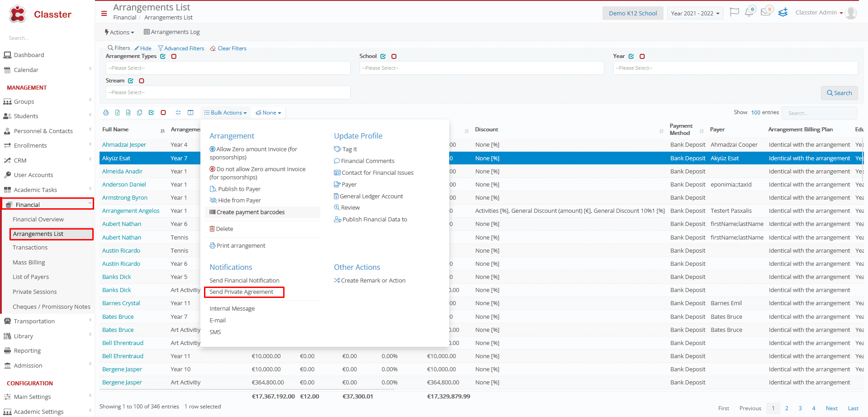Open the flag icon in header

735,12
